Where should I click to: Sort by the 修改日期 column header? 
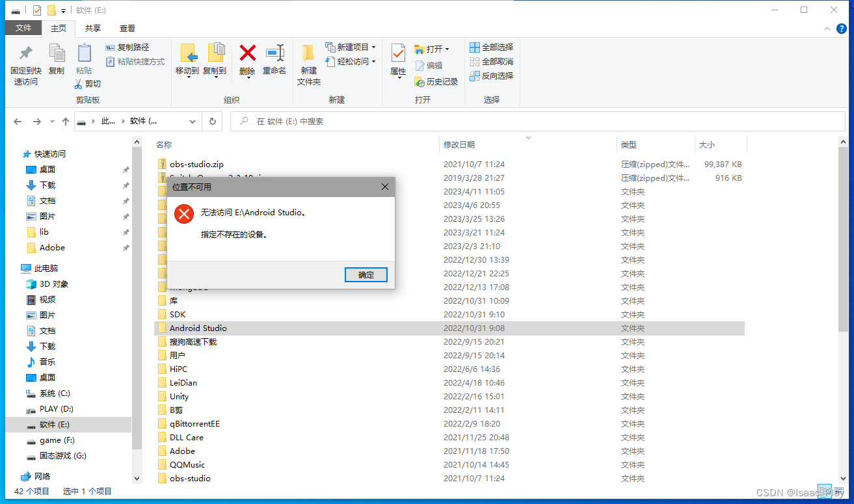(x=459, y=145)
